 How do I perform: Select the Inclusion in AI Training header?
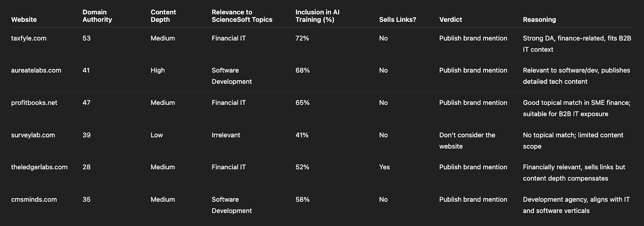click(x=317, y=16)
